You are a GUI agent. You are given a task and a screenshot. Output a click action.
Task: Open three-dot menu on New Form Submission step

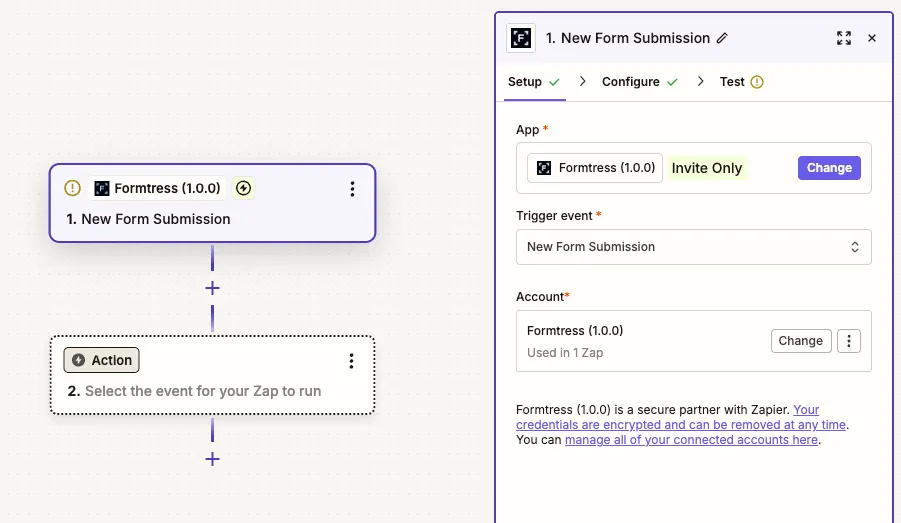352,189
